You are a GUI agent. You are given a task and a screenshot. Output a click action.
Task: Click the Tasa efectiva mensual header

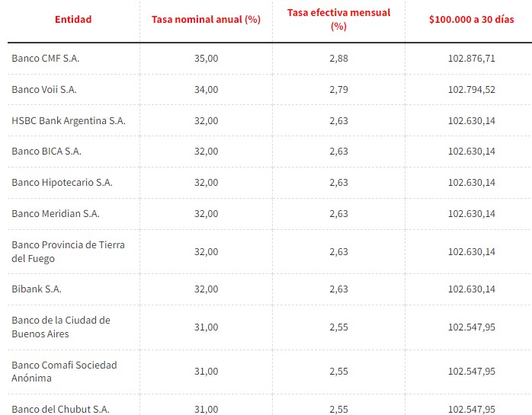(x=338, y=19)
